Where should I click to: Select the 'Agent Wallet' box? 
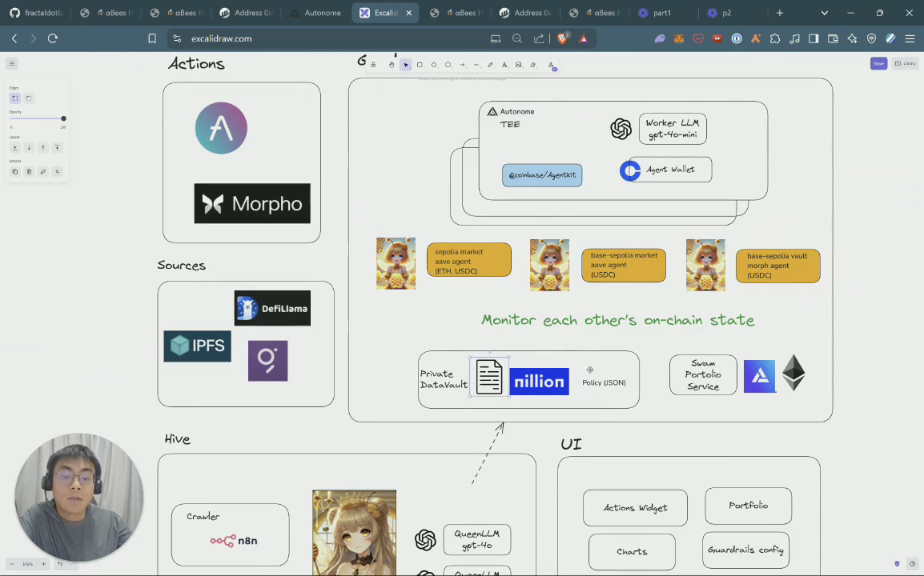coord(671,170)
